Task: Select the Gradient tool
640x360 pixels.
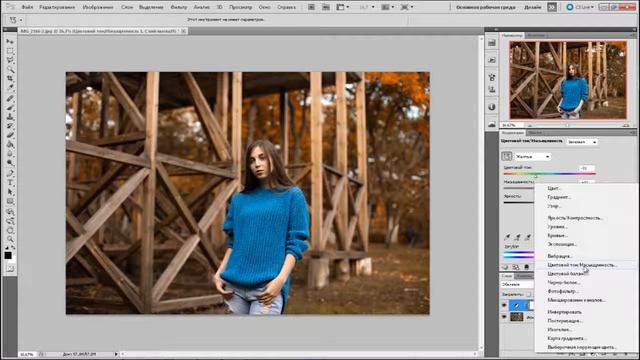Action: point(10,144)
